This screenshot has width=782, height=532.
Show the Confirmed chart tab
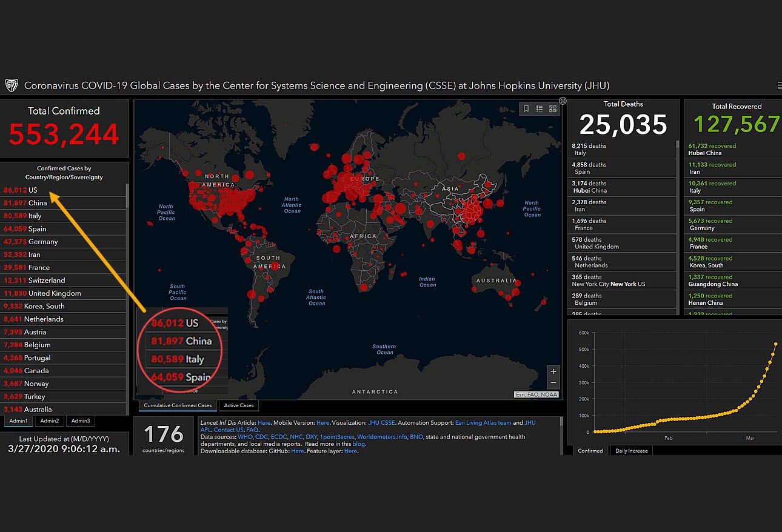(590, 451)
